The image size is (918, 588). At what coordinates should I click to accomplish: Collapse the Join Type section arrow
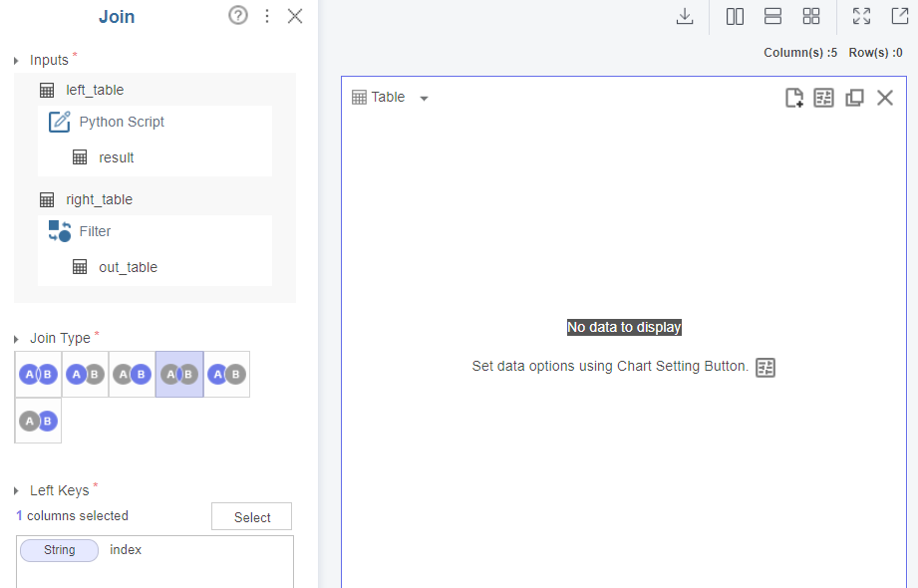[x=17, y=340]
